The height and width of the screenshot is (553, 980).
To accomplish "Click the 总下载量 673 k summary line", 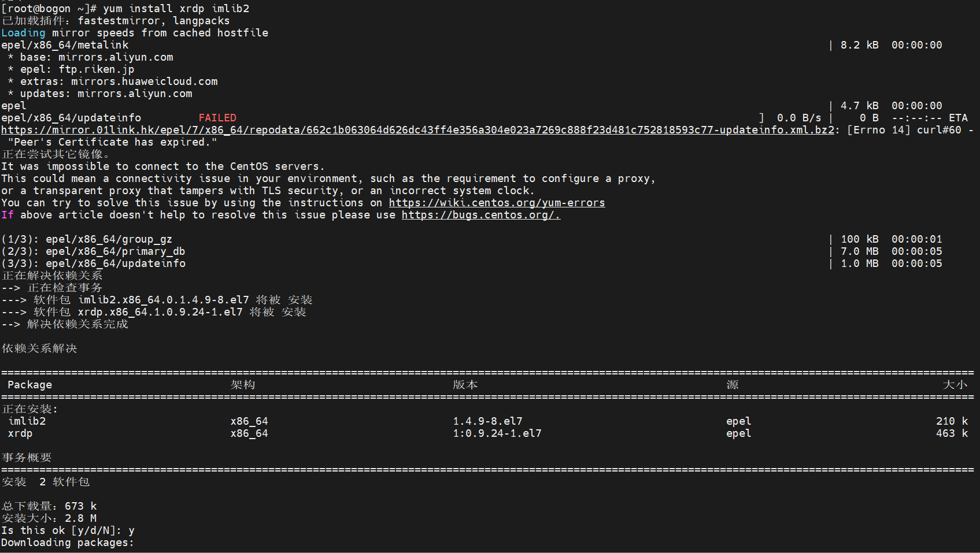I will click(49, 506).
